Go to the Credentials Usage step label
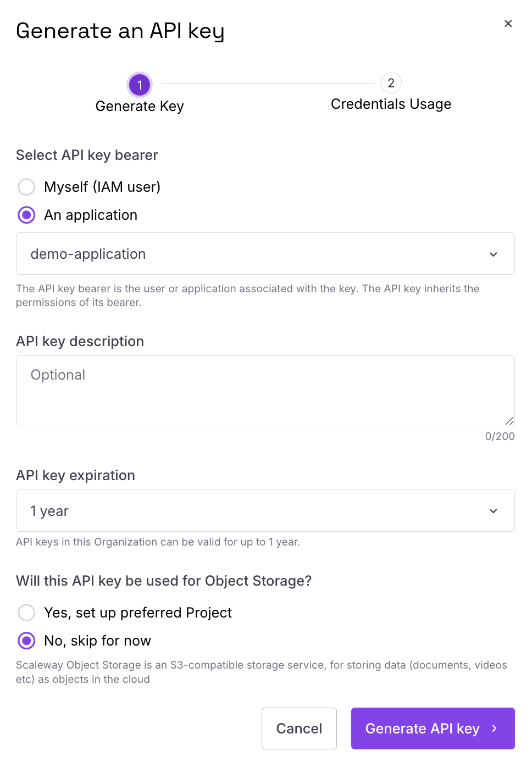532x762 pixels. [x=391, y=104]
